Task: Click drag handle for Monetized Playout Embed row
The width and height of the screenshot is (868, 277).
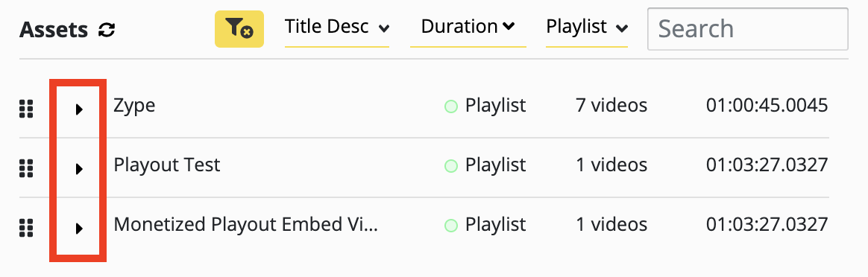Action: (26, 229)
